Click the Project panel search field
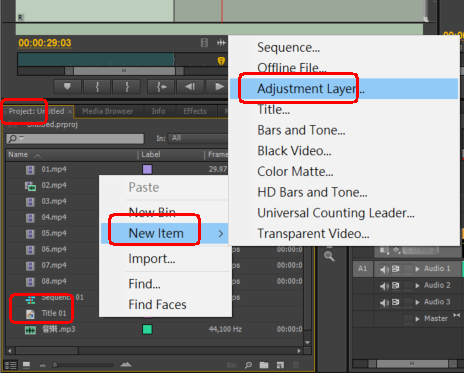The image size is (464, 373). click(75, 138)
